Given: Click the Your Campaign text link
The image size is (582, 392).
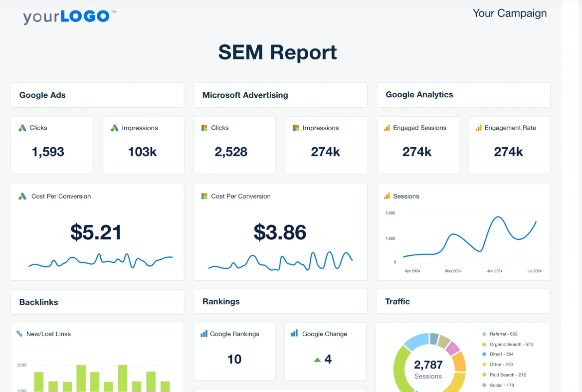Looking at the screenshot, I should coord(509,13).
